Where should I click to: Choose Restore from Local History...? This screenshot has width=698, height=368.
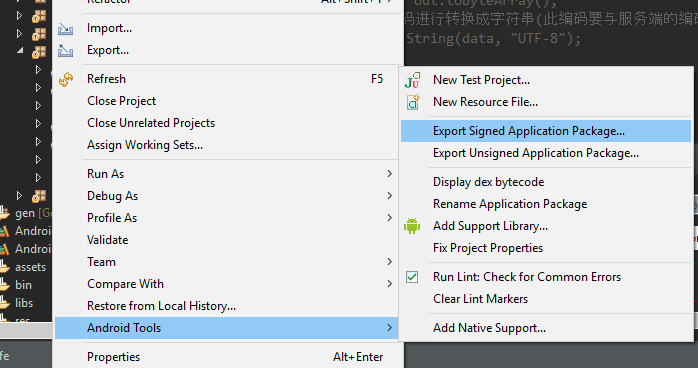pyautogui.click(x=161, y=306)
